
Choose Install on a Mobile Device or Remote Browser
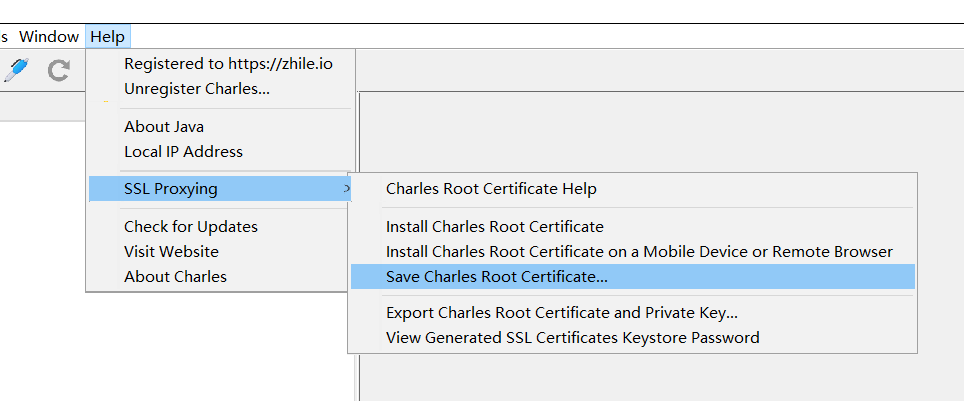[633, 252]
